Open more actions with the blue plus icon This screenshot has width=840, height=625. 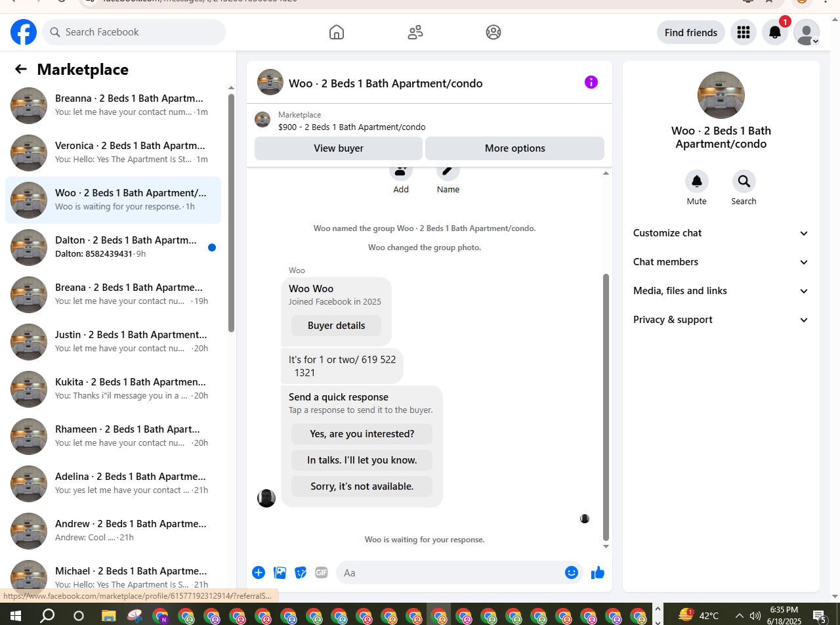[x=259, y=572]
